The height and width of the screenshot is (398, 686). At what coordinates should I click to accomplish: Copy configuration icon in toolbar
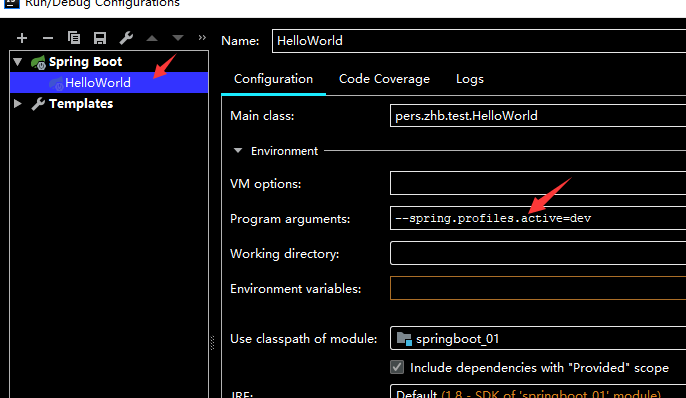(74, 38)
